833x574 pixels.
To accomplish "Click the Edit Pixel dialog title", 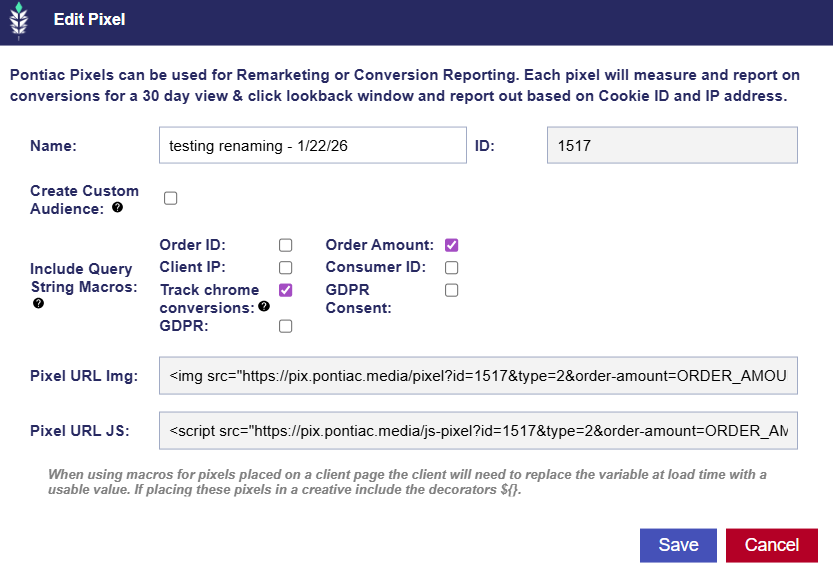I will pos(89,19).
